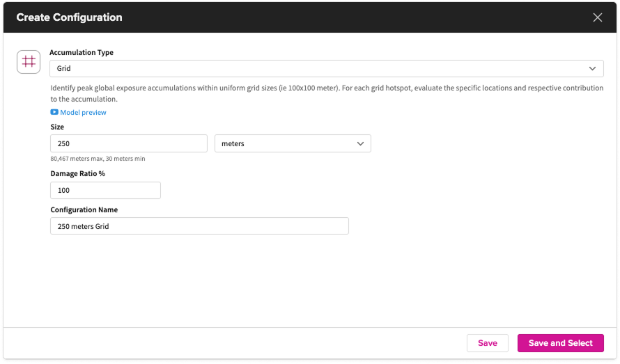Click the Configuration Name label
Viewport: 620px width, 364px height.
84,209
